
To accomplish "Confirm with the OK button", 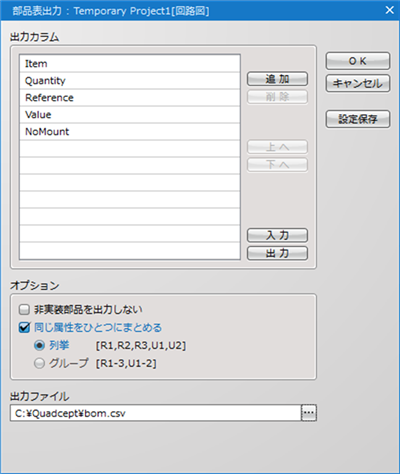I will [358, 61].
